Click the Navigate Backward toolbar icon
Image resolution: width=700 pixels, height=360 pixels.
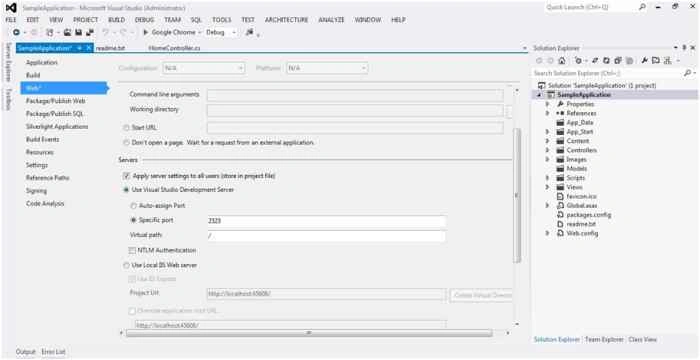pos(16,32)
